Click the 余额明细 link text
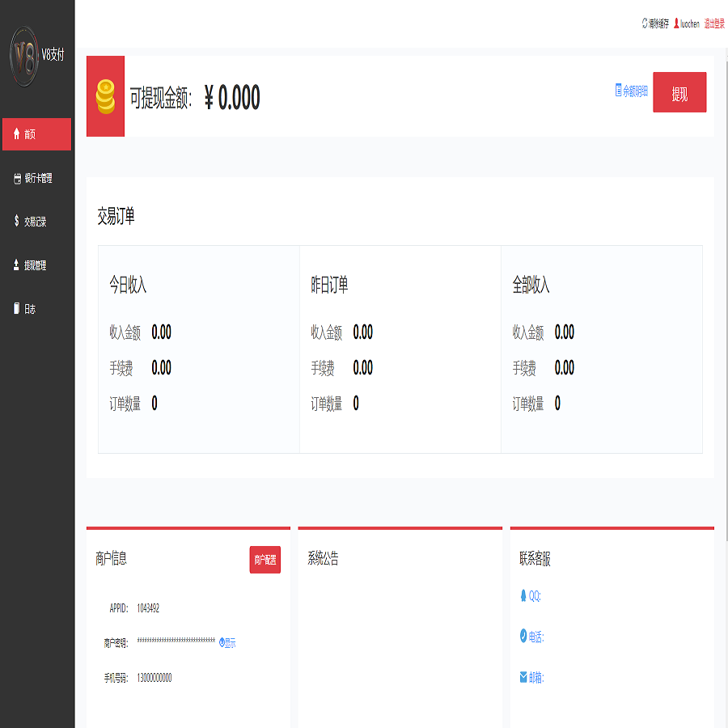This screenshot has width=728, height=728. coord(636,91)
